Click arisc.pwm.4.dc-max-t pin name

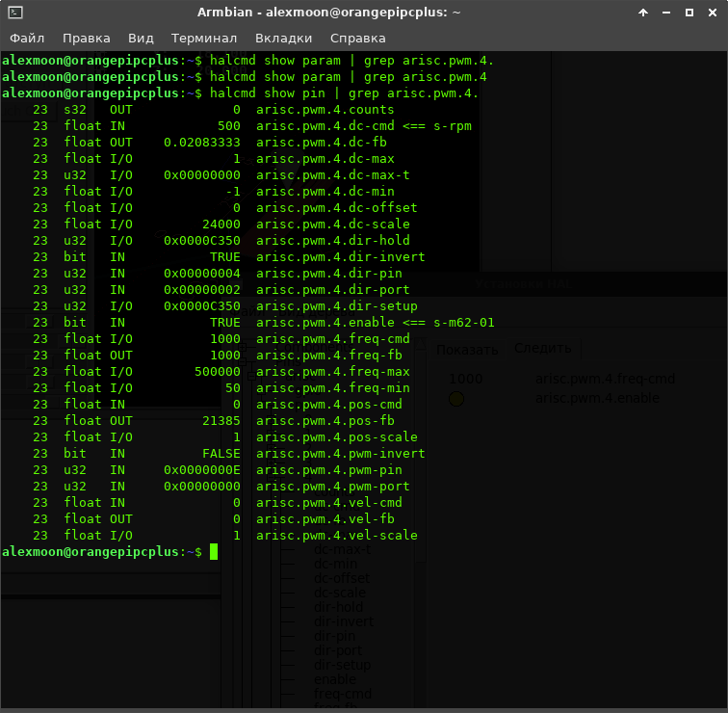333,175
